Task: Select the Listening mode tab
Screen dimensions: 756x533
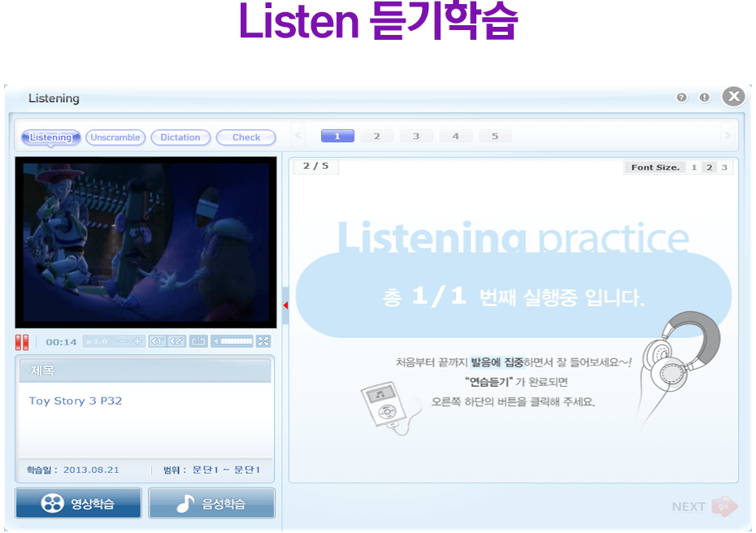Action: click(50, 137)
